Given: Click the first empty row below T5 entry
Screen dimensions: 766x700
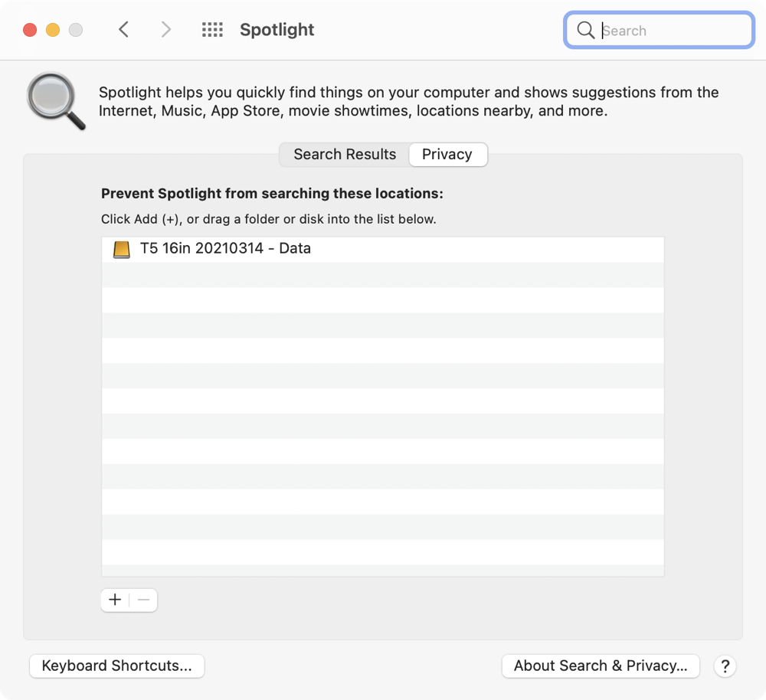Looking at the screenshot, I should tap(382, 274).
